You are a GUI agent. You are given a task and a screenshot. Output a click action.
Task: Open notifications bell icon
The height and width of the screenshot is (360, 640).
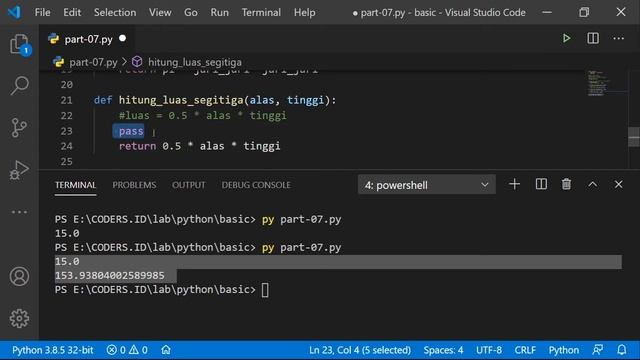(x=622, y=350)
